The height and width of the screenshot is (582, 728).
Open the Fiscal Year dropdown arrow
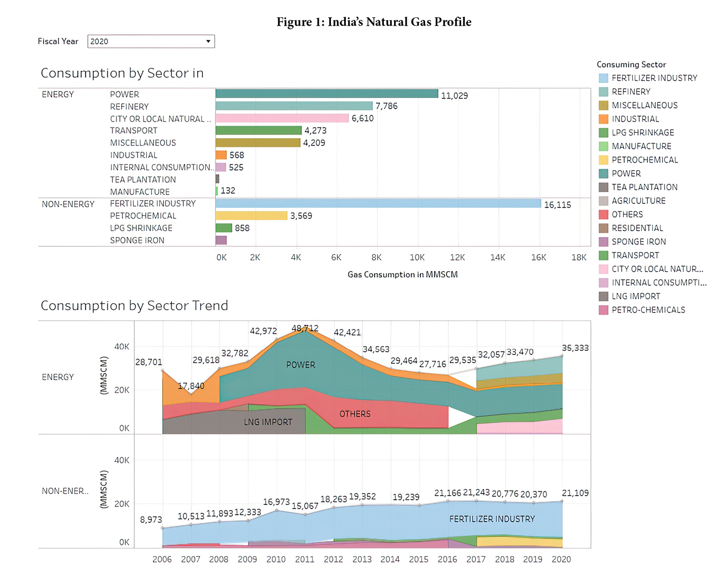coord(208,42)
